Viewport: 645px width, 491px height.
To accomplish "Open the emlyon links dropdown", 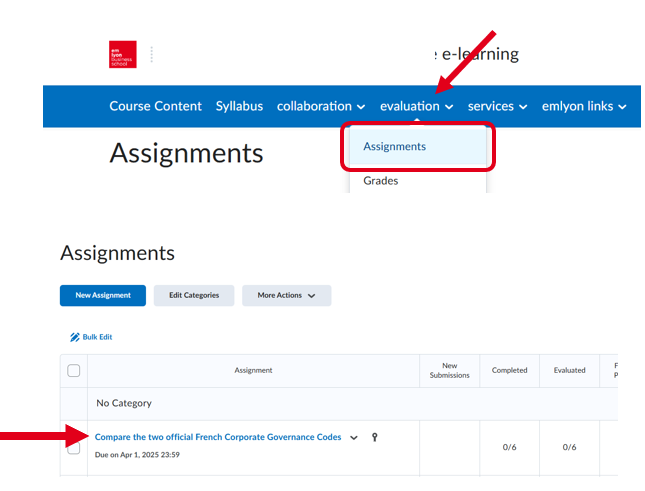I will coord(584,106).
